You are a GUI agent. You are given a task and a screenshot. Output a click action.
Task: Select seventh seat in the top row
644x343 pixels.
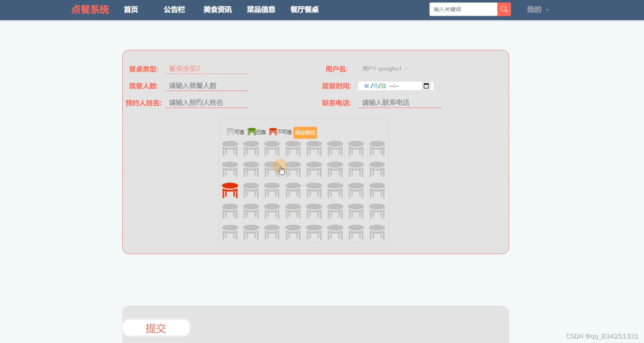point(356,148)
